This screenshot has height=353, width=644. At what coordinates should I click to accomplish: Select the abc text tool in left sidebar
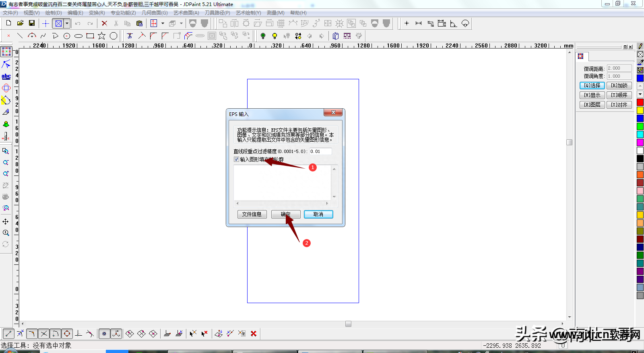point(6,76)
